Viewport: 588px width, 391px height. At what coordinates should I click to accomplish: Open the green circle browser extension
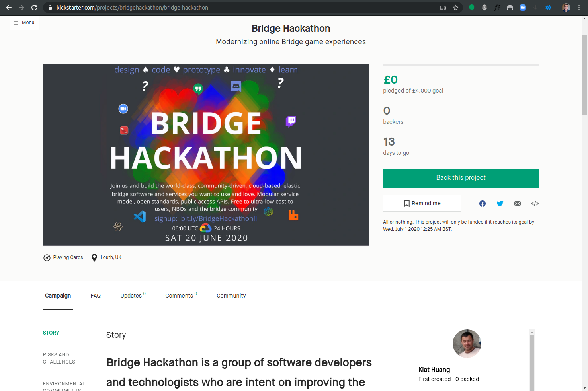[472, 8]
